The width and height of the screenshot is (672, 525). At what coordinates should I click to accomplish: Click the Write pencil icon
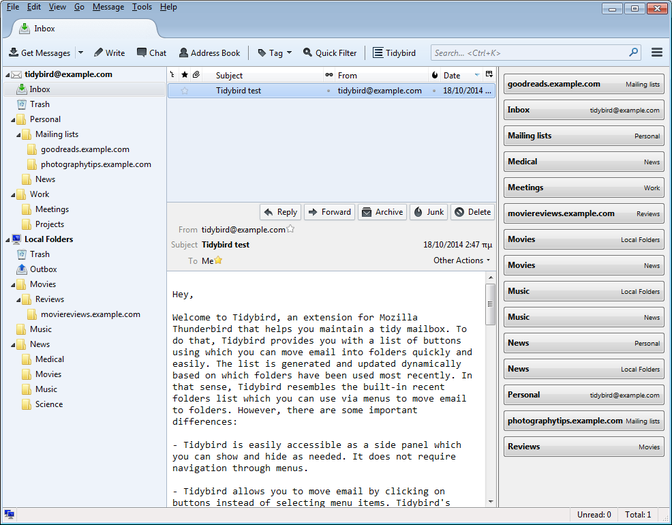(x=98, y=52)
